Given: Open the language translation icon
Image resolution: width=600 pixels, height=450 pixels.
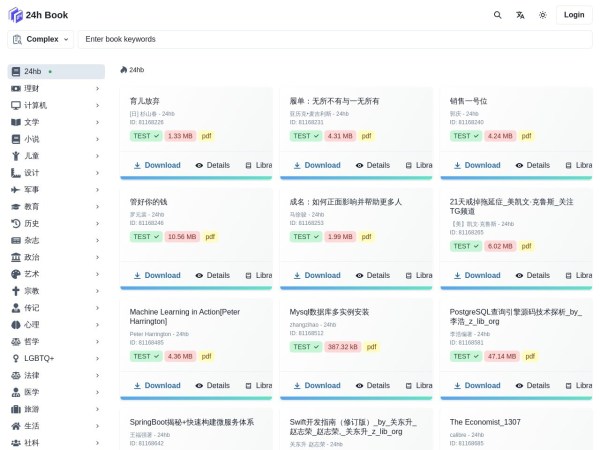Looking at the screenshot, I should (x=520, y=15).
